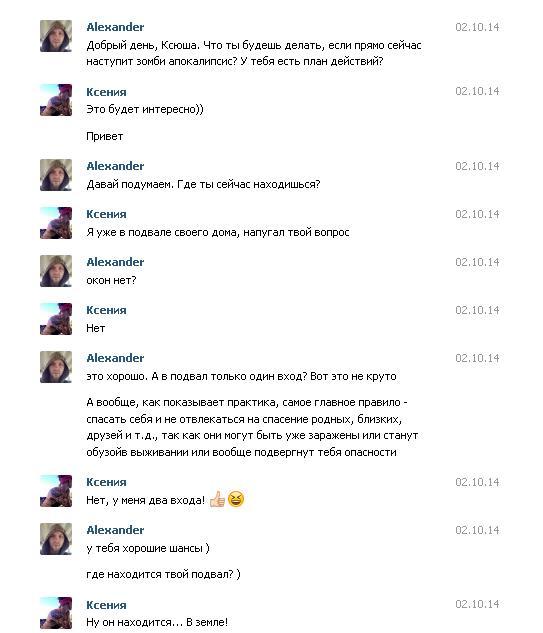This screenshot has width=543, height=633.
Task: Click Alexander's avatar beside "это хорошо" message
Action: [56, 367]
